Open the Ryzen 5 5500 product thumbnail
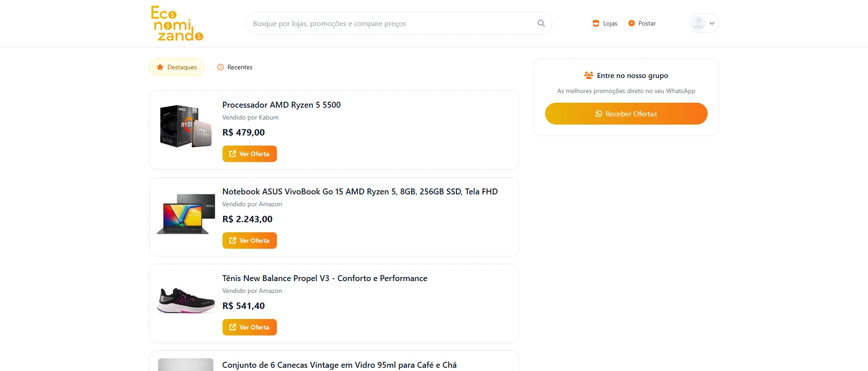The height and width of the screenshot is (371, 868). pyautogui.click(x=185, y=126)
